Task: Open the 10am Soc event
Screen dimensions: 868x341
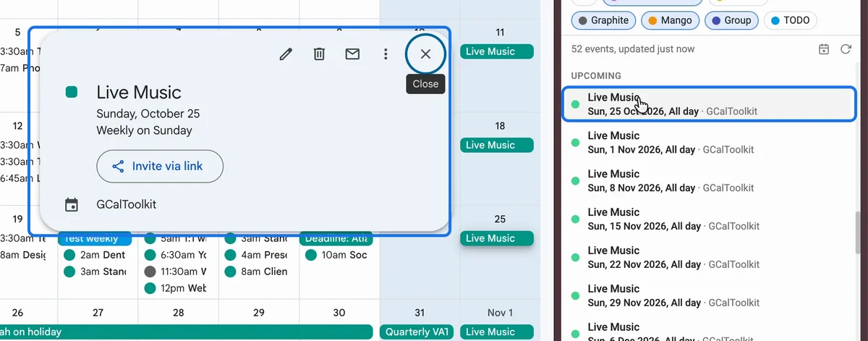Action: click(338, 255)
